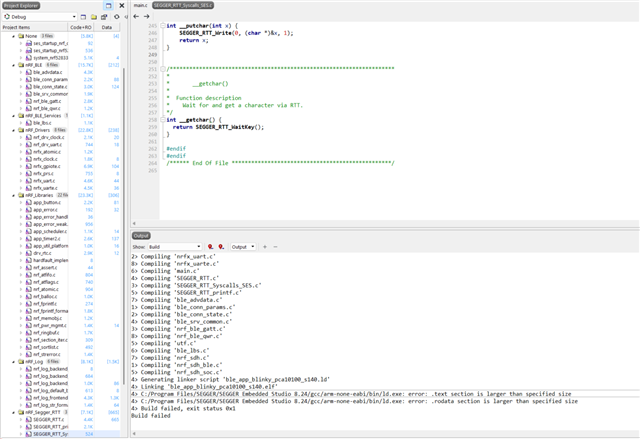This screenshot has height=439, width=640.
Task: Sort by the Code+RO column header
Action: pos(81,27)
